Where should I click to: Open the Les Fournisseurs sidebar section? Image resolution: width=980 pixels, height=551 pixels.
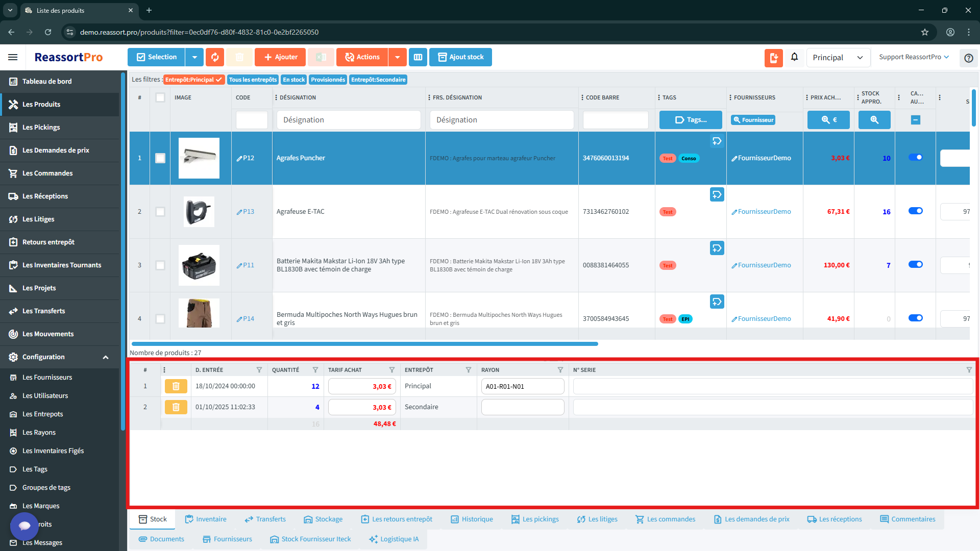[47, 377]
